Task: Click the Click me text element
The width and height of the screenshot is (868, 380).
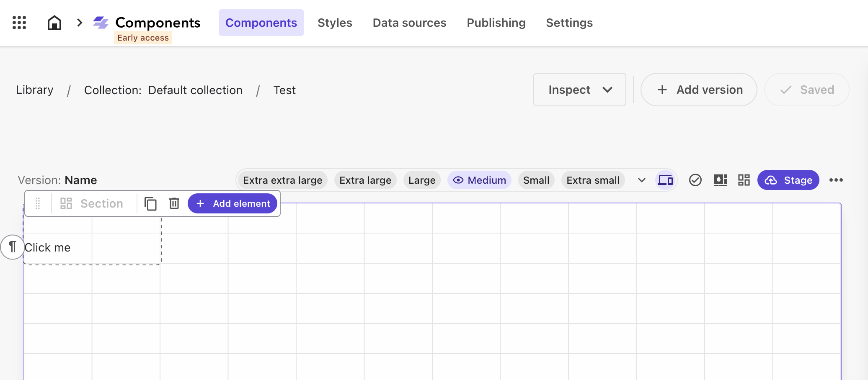Action: pyautogui.click(x=47, y=247)
